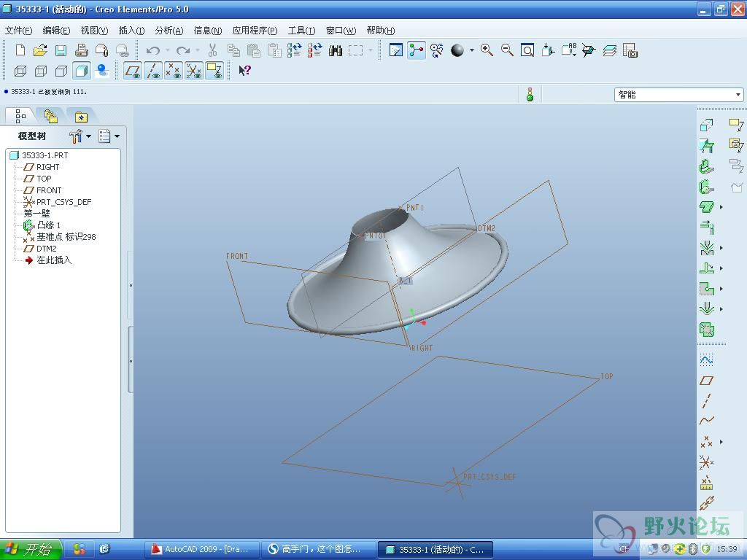The height and width of the screenshot is (560, 747).
Task: Expand the saved view list arrow beside sphere
Action: pyautogui.click(x=472, y=50)
